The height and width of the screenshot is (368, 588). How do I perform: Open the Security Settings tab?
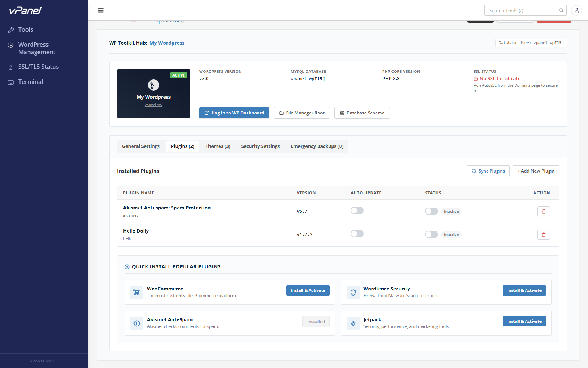[x=261, y=146]
